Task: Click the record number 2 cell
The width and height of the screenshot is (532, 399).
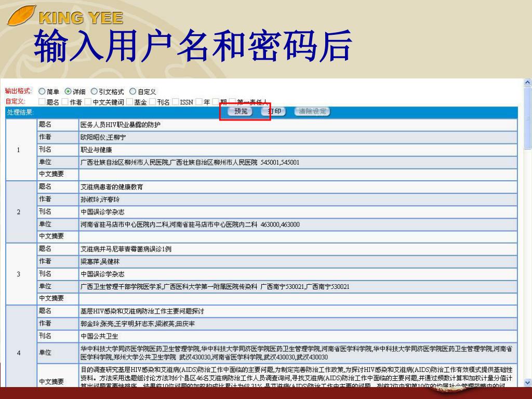Action: pyautogui.click(x=21, y=212)
